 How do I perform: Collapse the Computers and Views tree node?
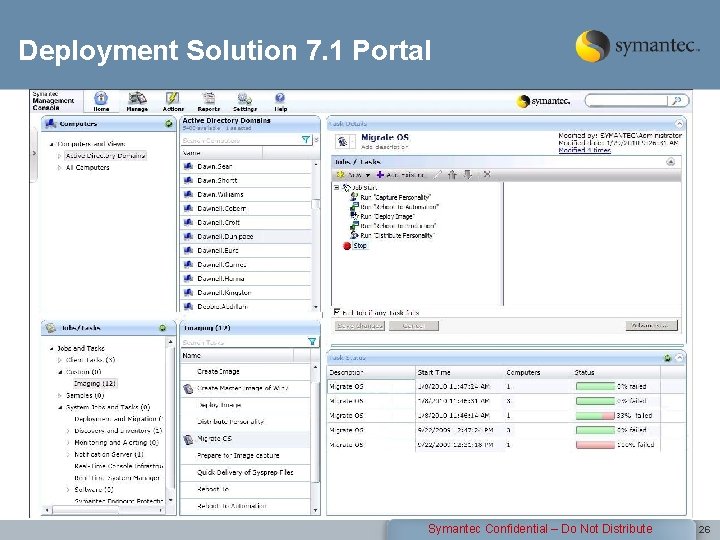[x=51, y=144]
